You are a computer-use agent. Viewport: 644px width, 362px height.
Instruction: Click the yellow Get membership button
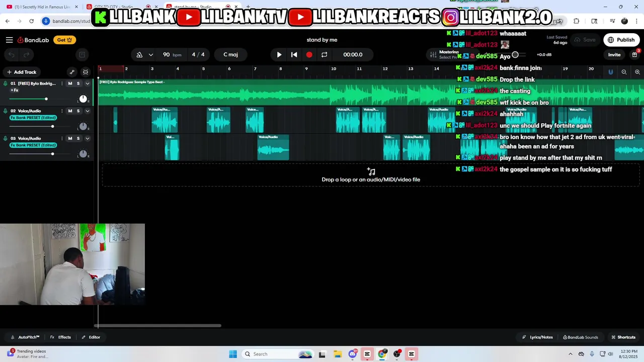[65, 40]
